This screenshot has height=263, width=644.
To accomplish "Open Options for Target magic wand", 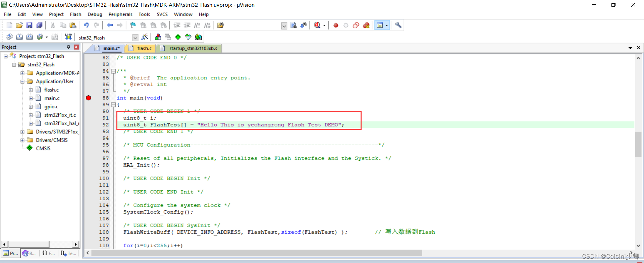I will point(145,37).
